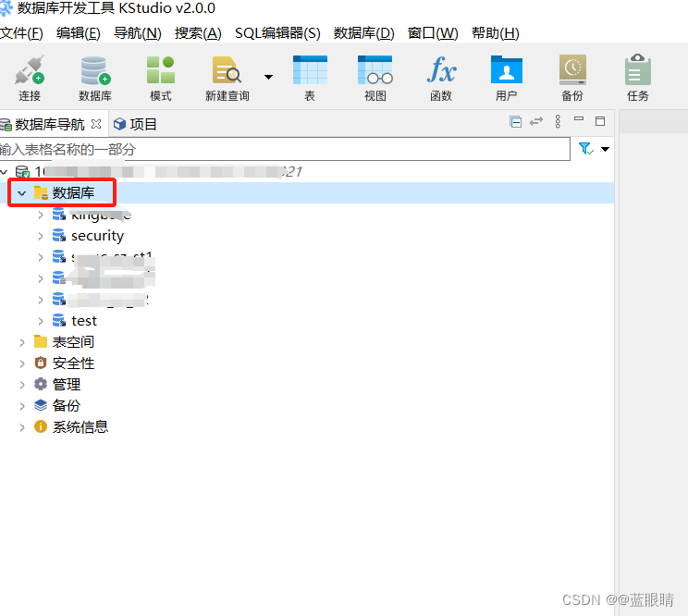Select the 系统信息 tree item
This screenshot has width=688, height=616.
click(80, 427)
